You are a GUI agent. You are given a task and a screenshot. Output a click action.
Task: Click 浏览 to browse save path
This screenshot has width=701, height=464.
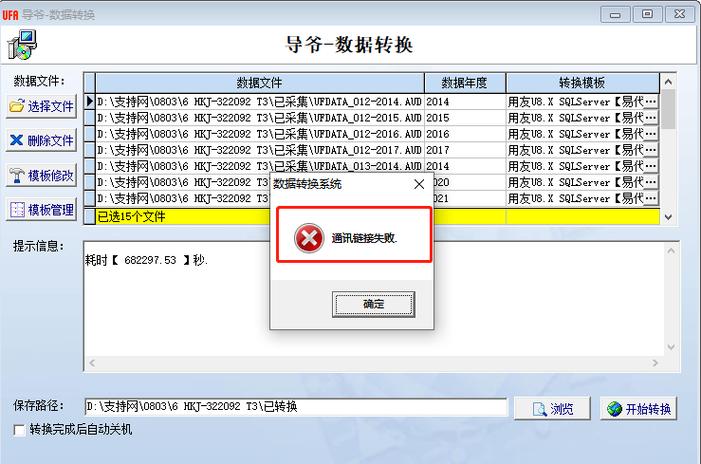552,409
